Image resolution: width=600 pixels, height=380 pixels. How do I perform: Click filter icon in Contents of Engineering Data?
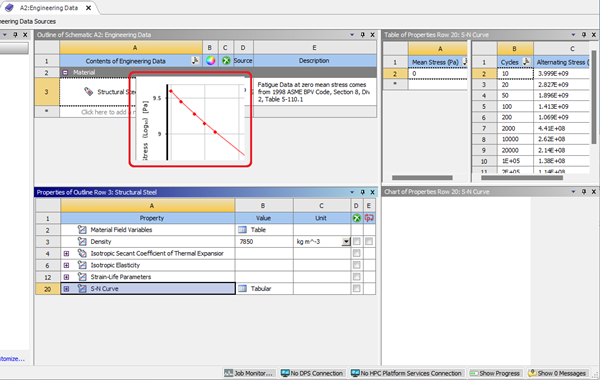coord(195,60)
